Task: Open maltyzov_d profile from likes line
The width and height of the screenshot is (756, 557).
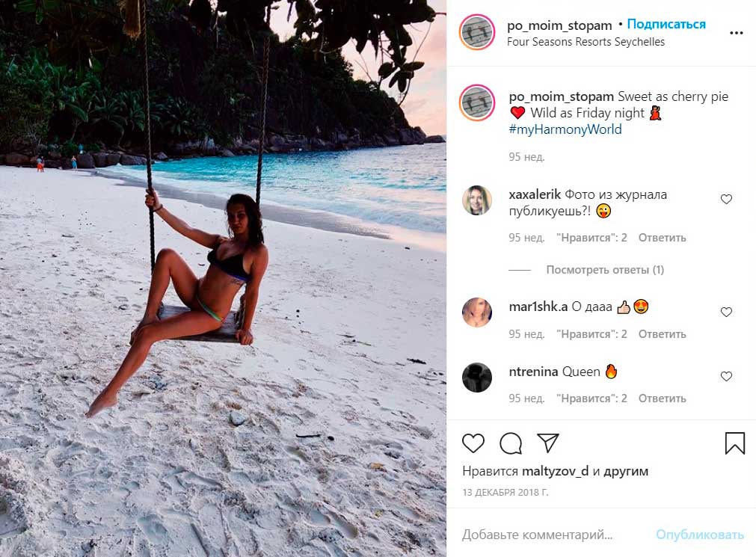Action: click(555, 471)
